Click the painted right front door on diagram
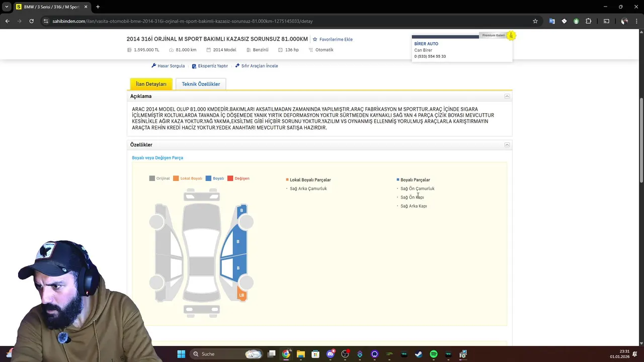This screenshot has width=644, height=362. point(238,242)
